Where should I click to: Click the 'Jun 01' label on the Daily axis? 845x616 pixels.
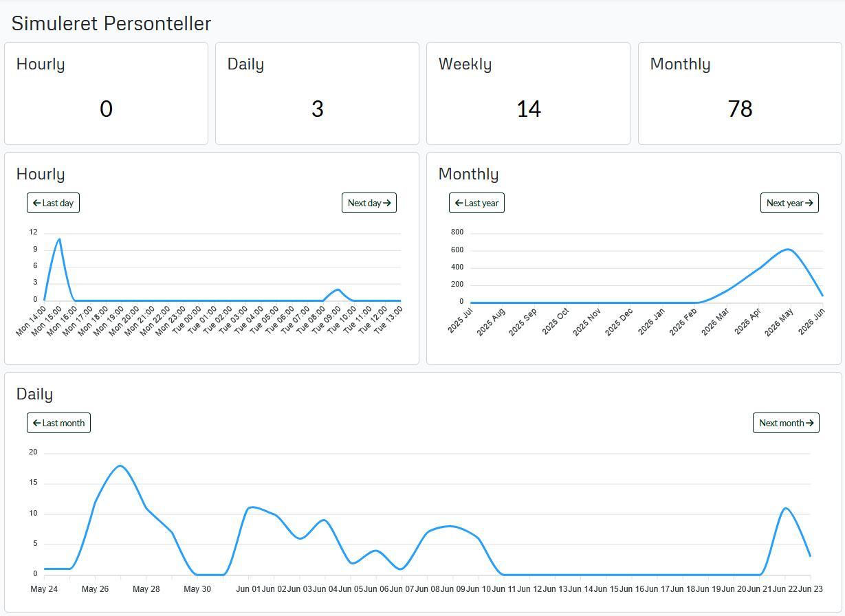point(248,589)
